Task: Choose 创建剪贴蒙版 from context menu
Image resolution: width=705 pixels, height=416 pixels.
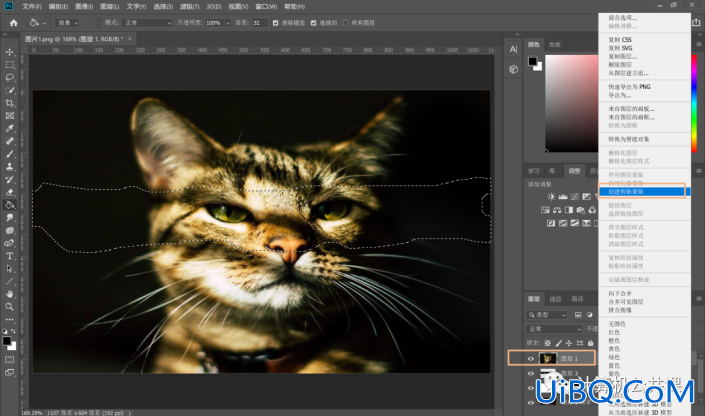Action: click(x=644, y=192)
